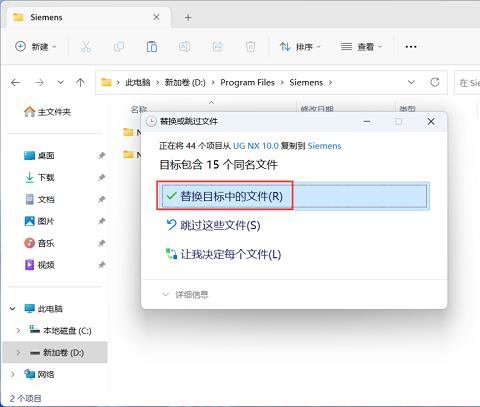Open the Home (主文件夹) item
Image resolution: width=480 pixels, height=407 pixels.
pyautogui.click(x=47, y=112)
